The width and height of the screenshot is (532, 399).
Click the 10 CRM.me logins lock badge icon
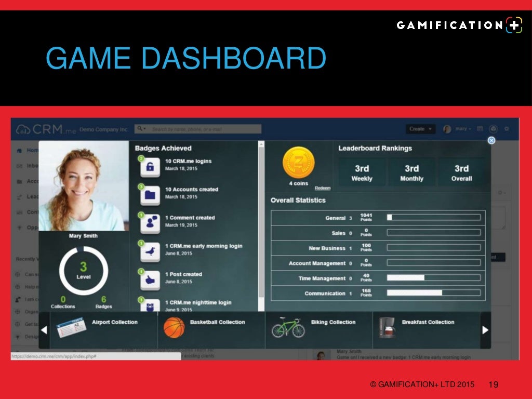point(150,167)
